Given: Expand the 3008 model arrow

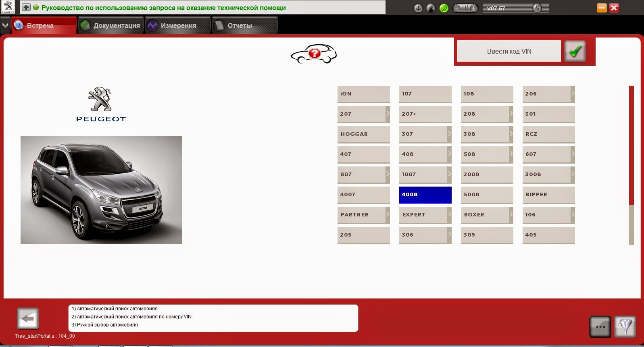Looking at the screenshot, I should tap(573, 174).
